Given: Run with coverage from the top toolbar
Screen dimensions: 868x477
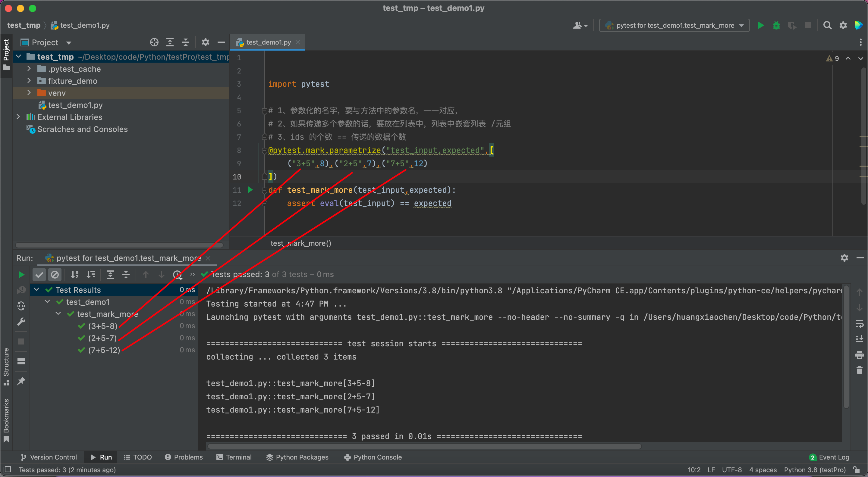Looking at the screenshot, I should tap(792, 25).
